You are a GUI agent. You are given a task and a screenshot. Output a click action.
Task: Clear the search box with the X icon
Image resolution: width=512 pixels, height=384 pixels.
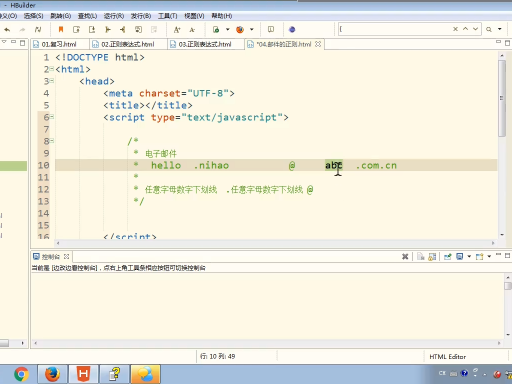pyautogui.click(x=455, y=29)
